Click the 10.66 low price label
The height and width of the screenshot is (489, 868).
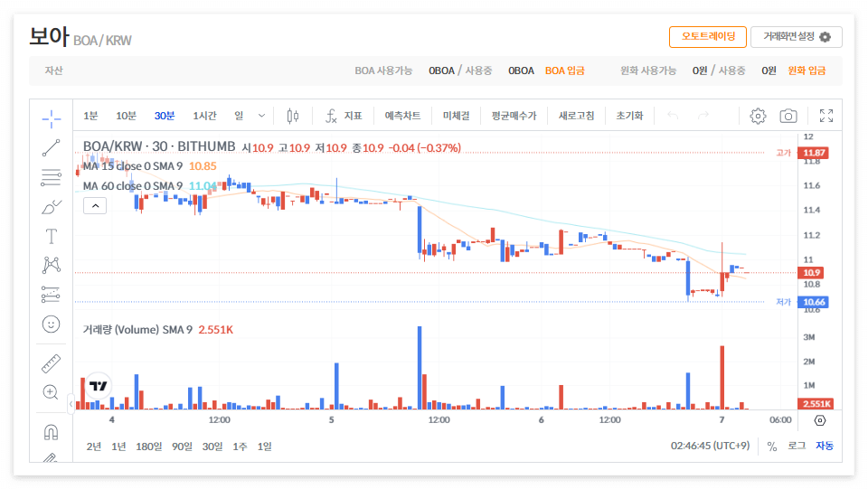[813, 302]
